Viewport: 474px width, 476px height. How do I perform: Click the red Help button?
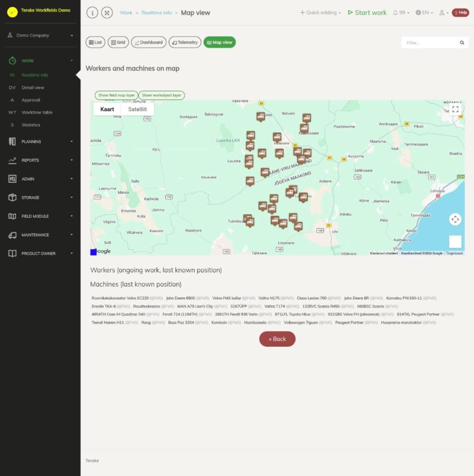pos(461,13)
